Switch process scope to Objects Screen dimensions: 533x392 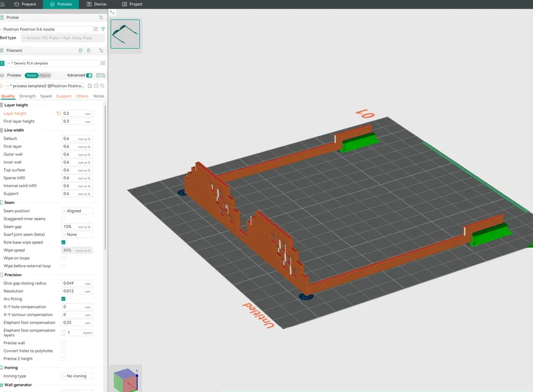click(x=45, y=75)
